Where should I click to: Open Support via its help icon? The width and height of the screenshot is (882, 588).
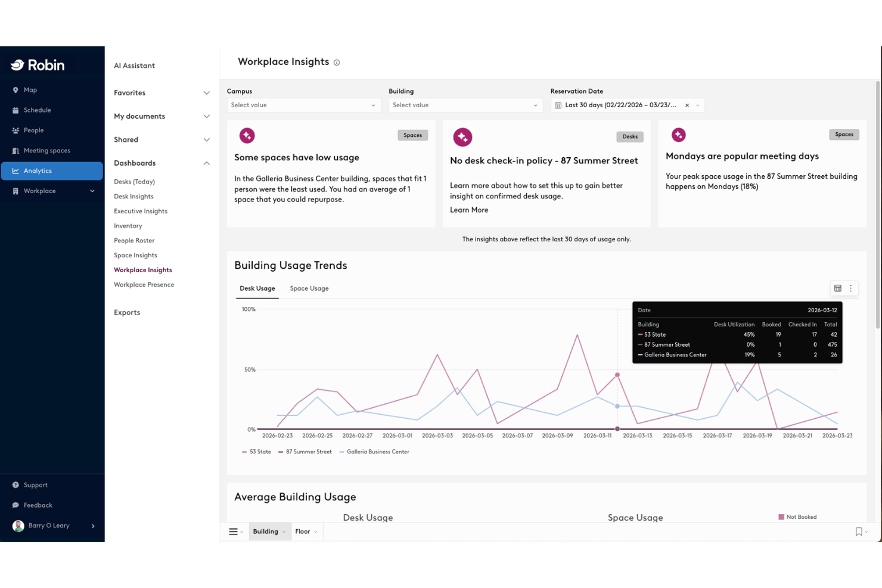(15, 485)
